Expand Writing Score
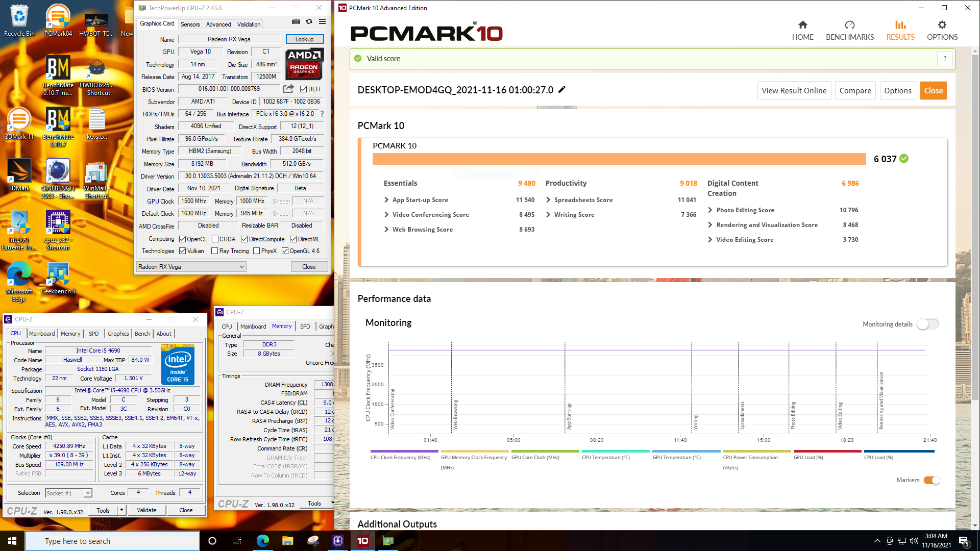Screen dimensions: 980x551 [x=548, y=215]
